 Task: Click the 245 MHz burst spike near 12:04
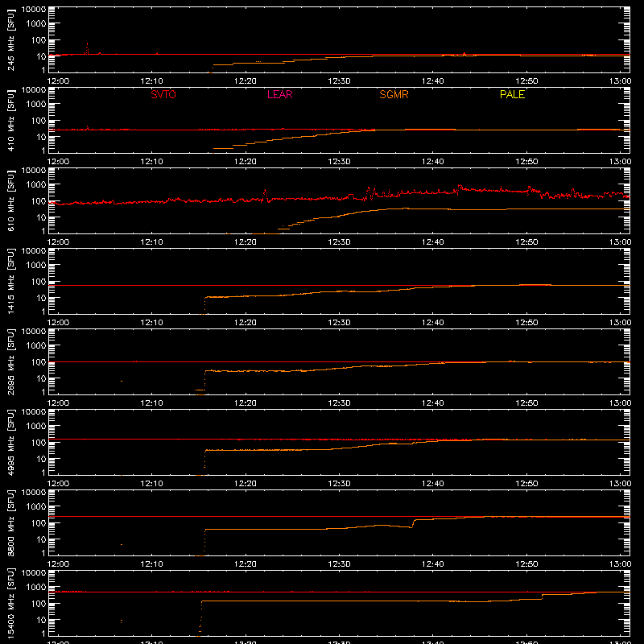pos(87,48)
